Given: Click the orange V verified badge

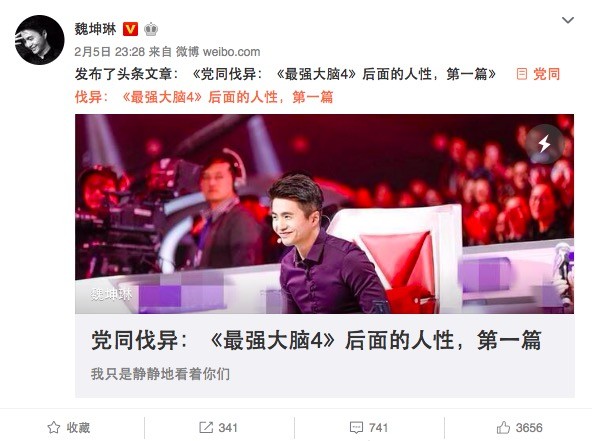Looking at the screenshot, I should click(x=130, y=29).
